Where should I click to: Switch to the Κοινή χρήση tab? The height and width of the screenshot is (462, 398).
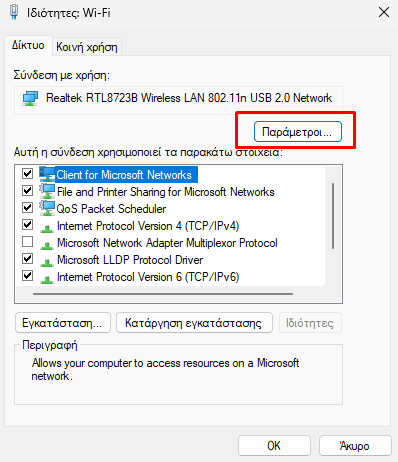coord(87,47)
